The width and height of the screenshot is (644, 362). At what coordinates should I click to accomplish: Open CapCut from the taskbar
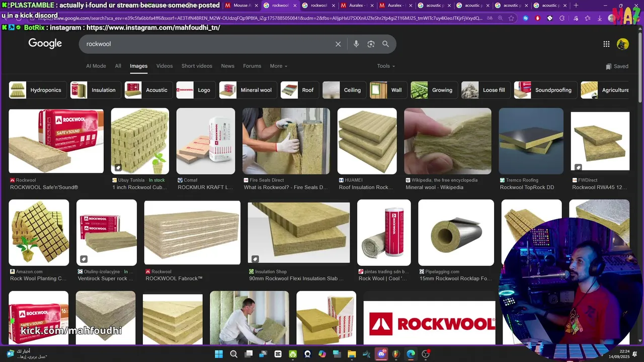coord(278,354)
